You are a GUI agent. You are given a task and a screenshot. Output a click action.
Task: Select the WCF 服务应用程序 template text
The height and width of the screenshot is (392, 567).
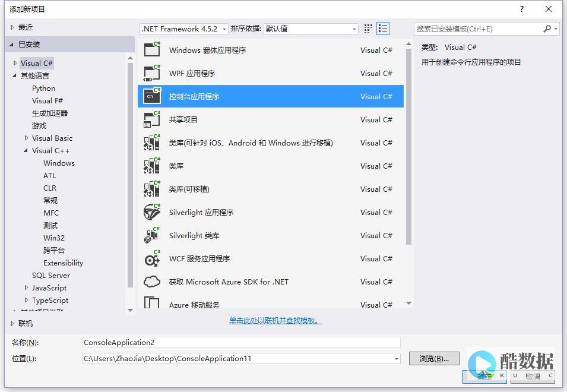click(199, 258)
